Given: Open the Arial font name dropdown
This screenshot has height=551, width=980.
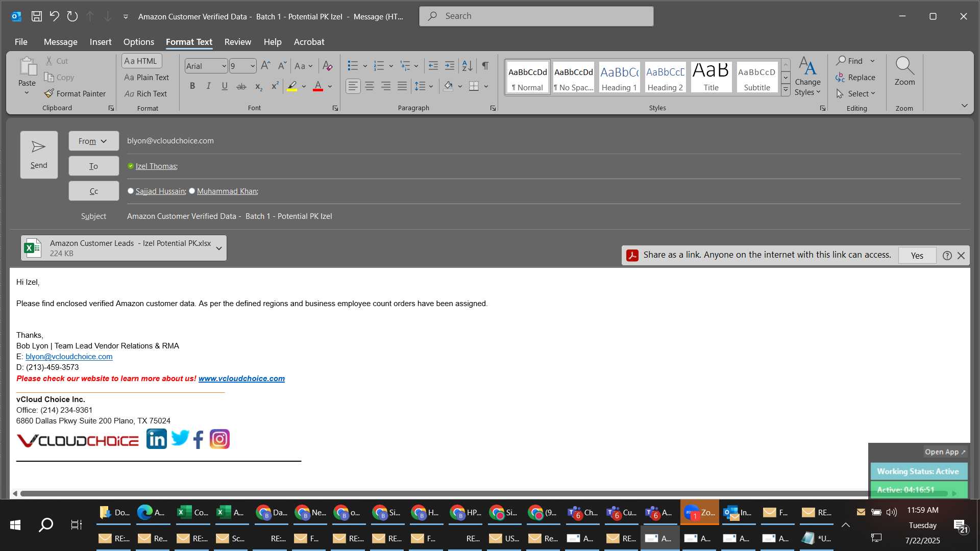Looking at the screenshot, I should (224, 66).
